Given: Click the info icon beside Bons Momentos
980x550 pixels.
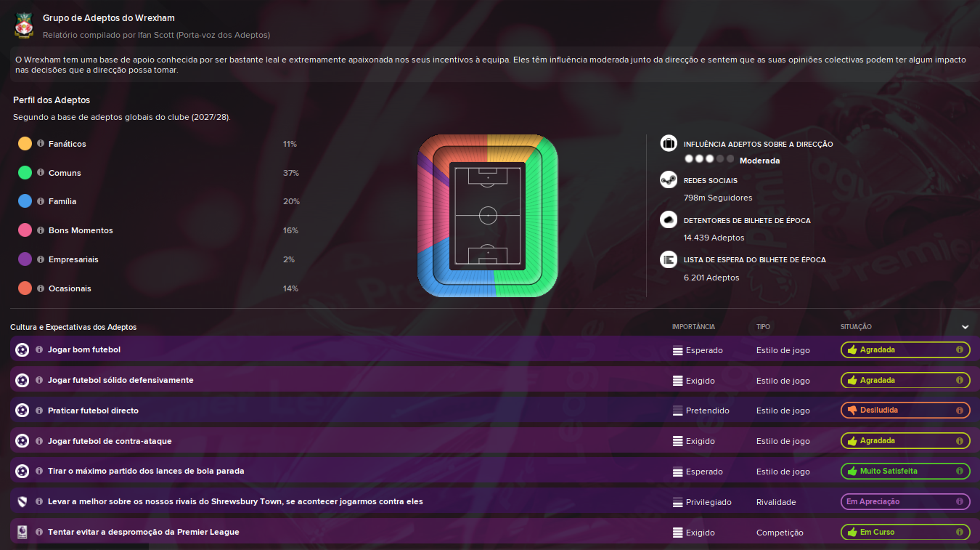Looking at the screenshot, I should pos(41,230).
